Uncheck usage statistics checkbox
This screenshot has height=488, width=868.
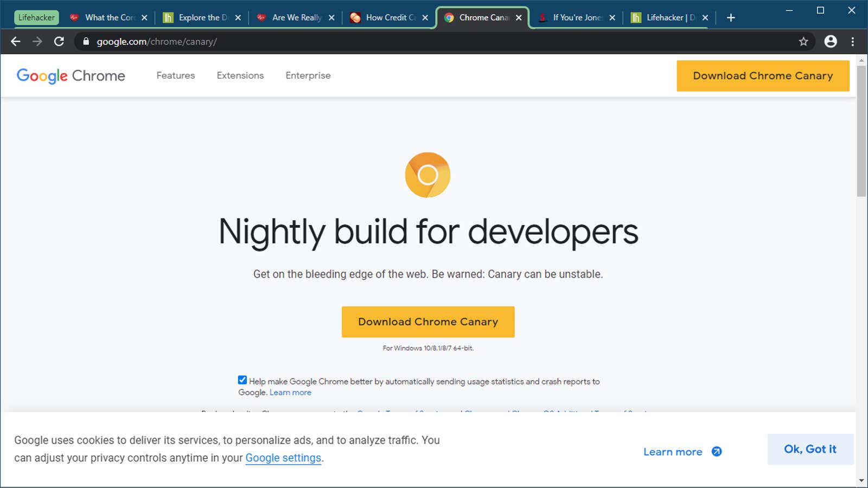point(242,380)
